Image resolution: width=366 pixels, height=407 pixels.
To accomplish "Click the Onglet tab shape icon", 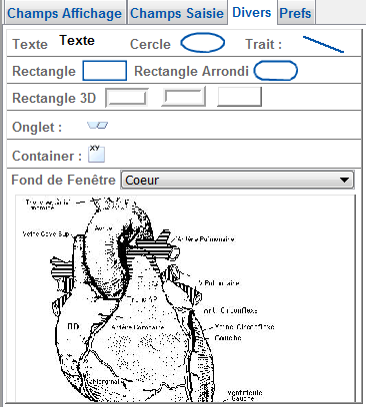I will (98, 125).
